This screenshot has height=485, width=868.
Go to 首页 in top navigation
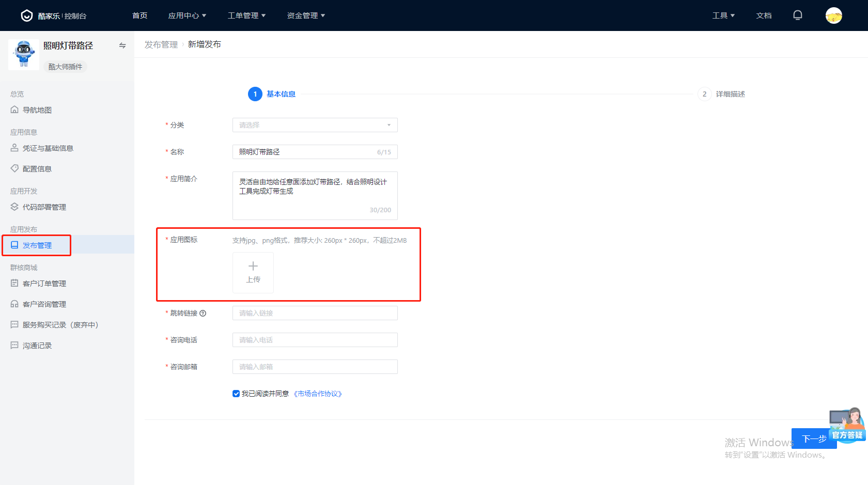click(140, 15)
